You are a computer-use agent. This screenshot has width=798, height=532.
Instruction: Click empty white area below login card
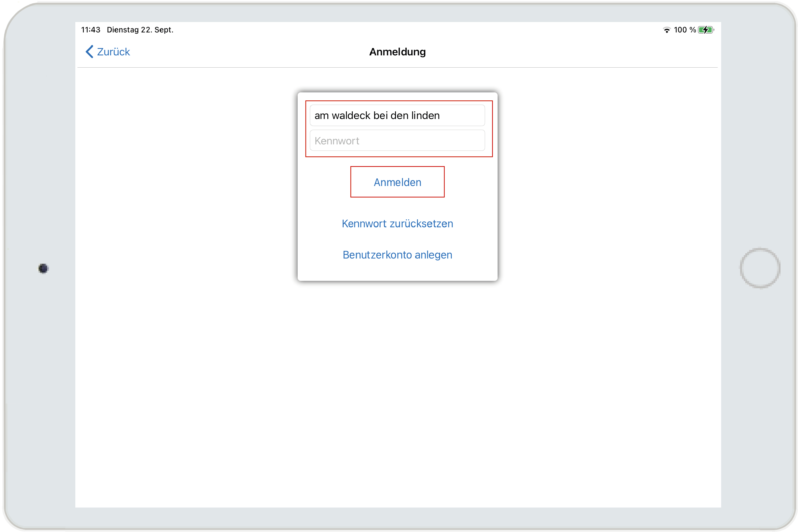[x=397, y=373]
